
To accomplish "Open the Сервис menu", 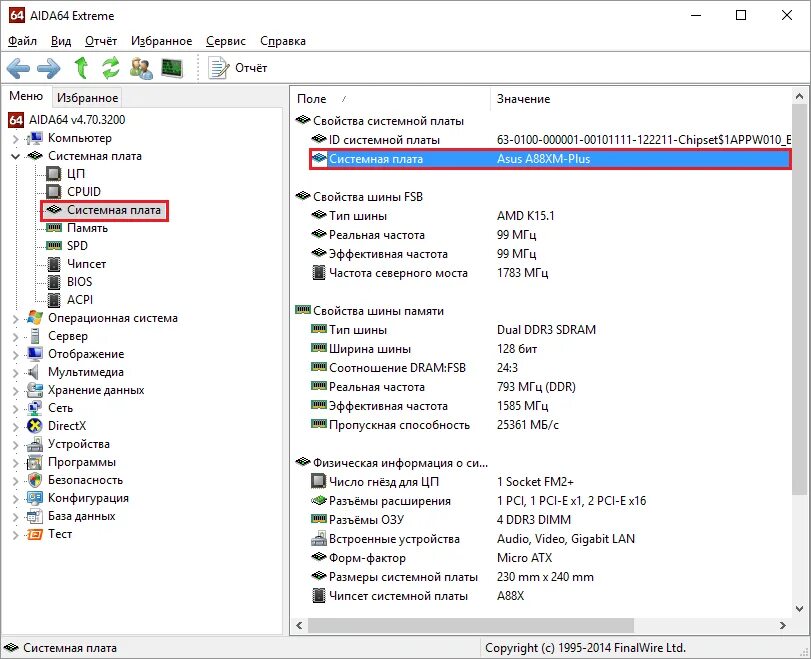I will click(226, 41).
